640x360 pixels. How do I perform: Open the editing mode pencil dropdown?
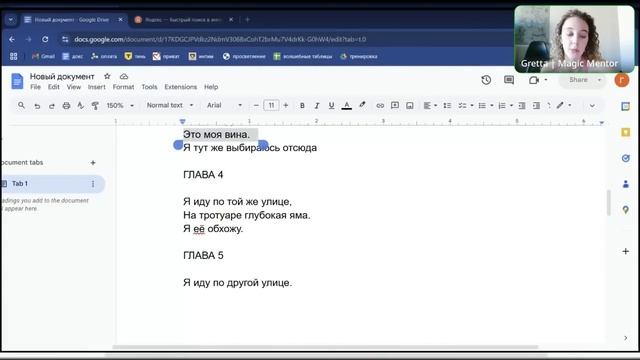click(x=564, y=105)
